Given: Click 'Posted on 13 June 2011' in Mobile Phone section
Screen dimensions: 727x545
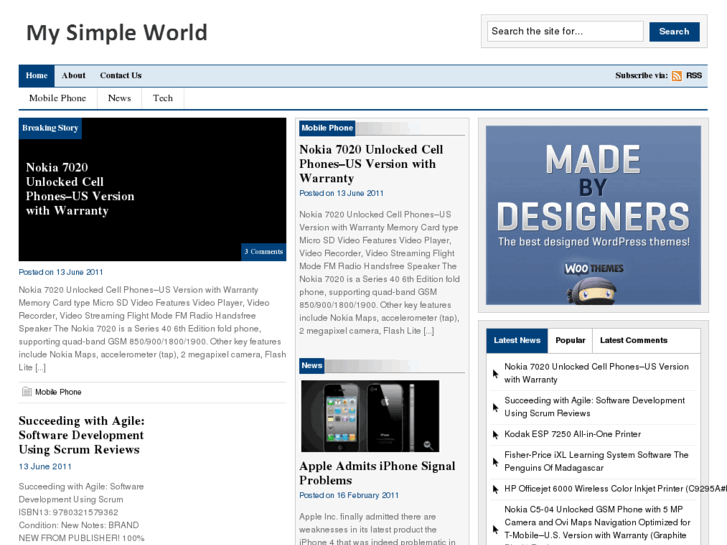Looking at the screenshot, I should pyautogui.click(x=341, y=193).
